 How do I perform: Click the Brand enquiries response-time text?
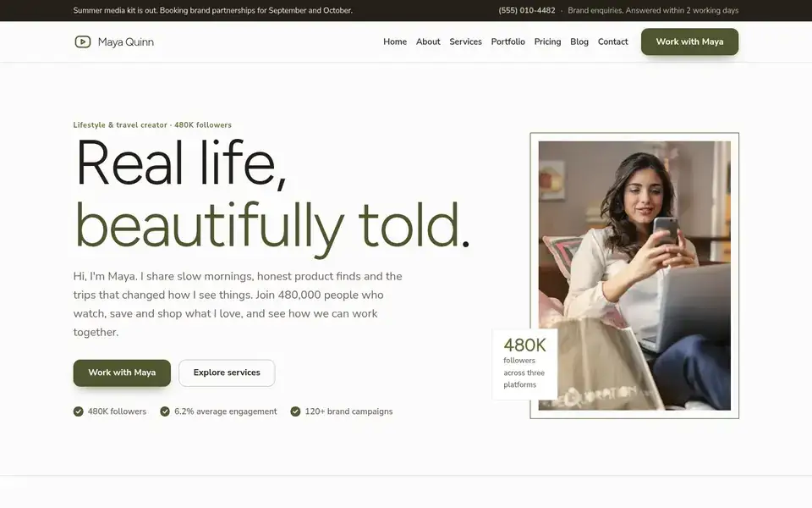point(653,10)
